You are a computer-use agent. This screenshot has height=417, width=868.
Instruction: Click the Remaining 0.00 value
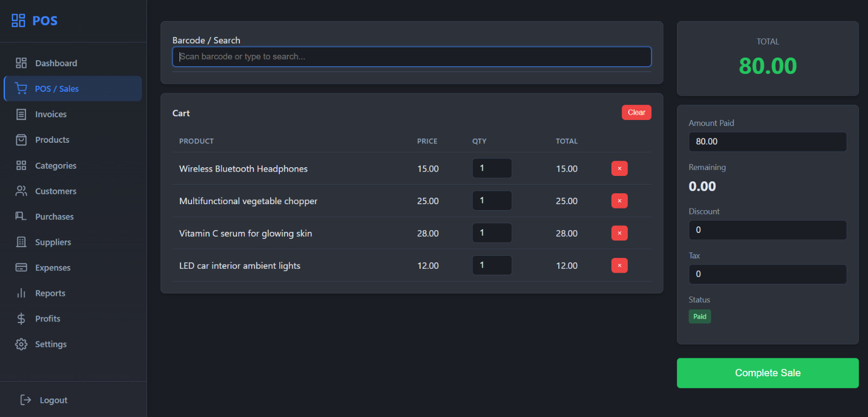click(x=702, y=186)
